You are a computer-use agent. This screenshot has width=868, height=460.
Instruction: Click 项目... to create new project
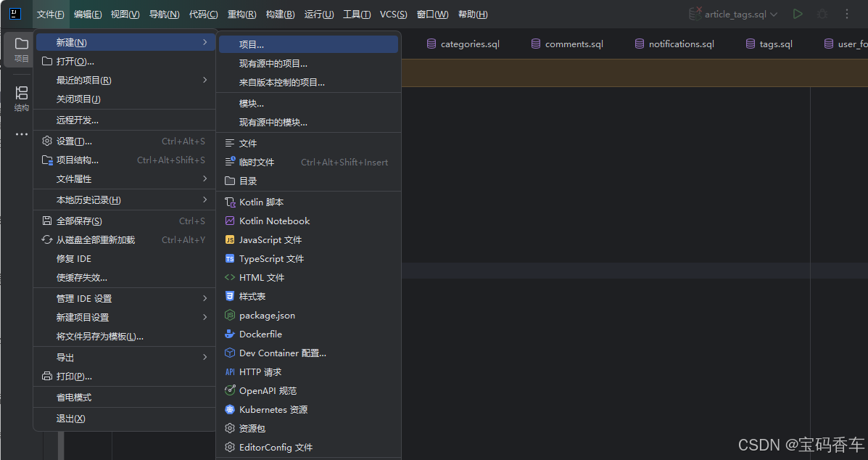tap(252, 45)
